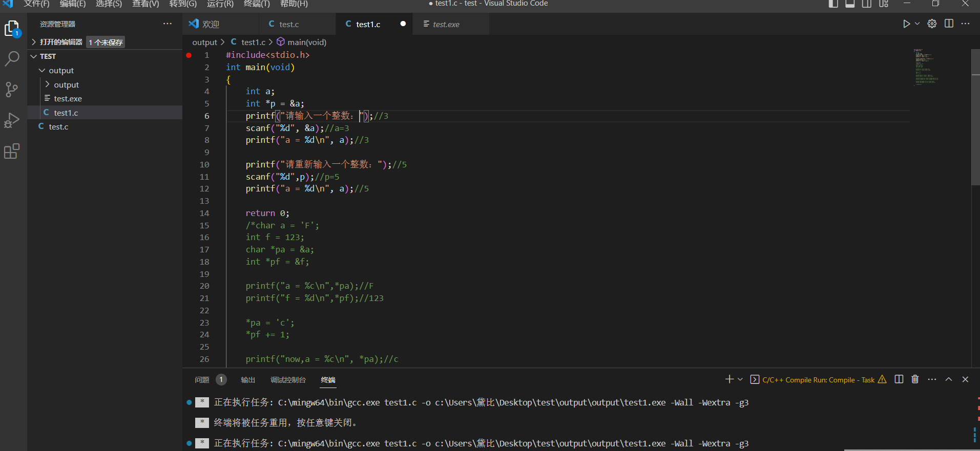Collapse the top-level output folder

pyautogui.click(x=105, y=71)
